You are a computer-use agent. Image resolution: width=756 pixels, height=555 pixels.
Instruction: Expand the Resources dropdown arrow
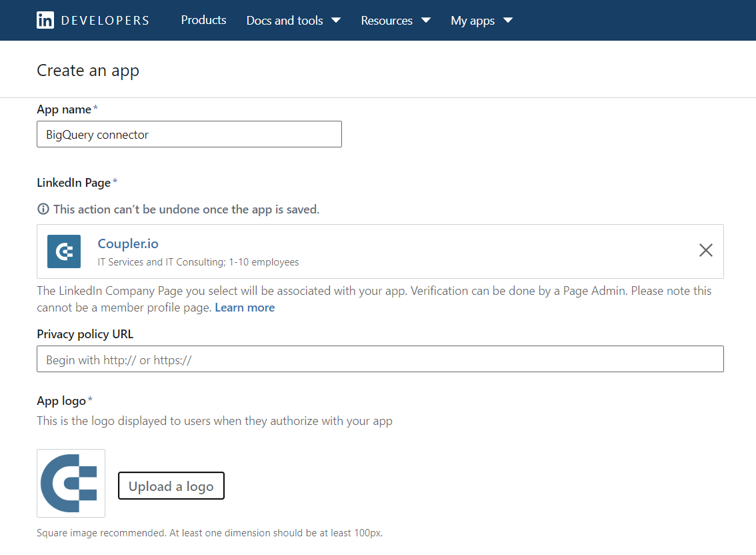426,20
